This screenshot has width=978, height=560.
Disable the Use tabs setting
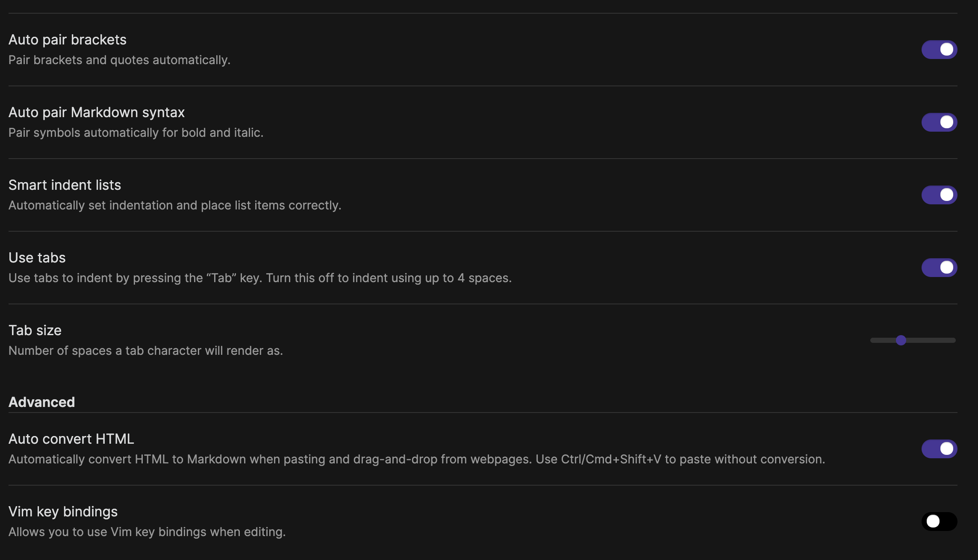(x=940, y=267)
